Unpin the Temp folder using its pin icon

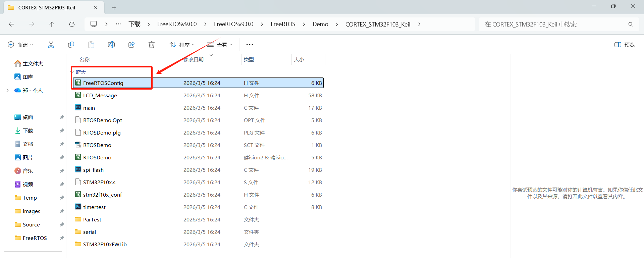62,198
